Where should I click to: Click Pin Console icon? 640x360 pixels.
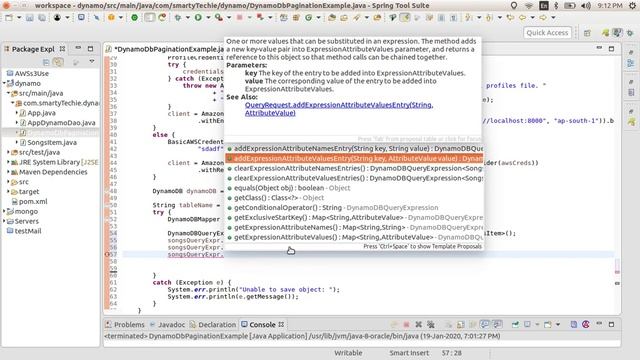click(x=515, y=324)
